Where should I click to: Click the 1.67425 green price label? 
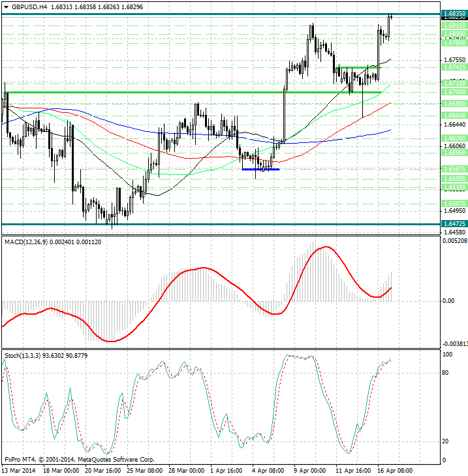pyautogui.click(x=452, y=67)
